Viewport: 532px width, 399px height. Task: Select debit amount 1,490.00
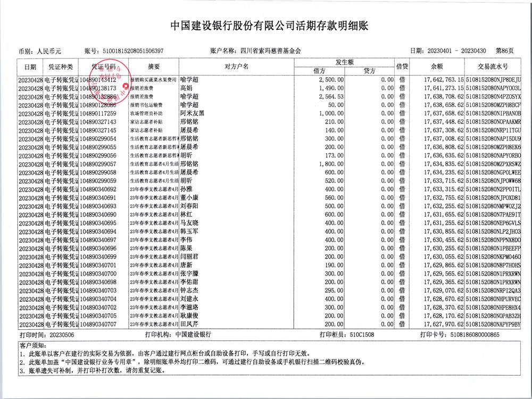coord(331,88)
